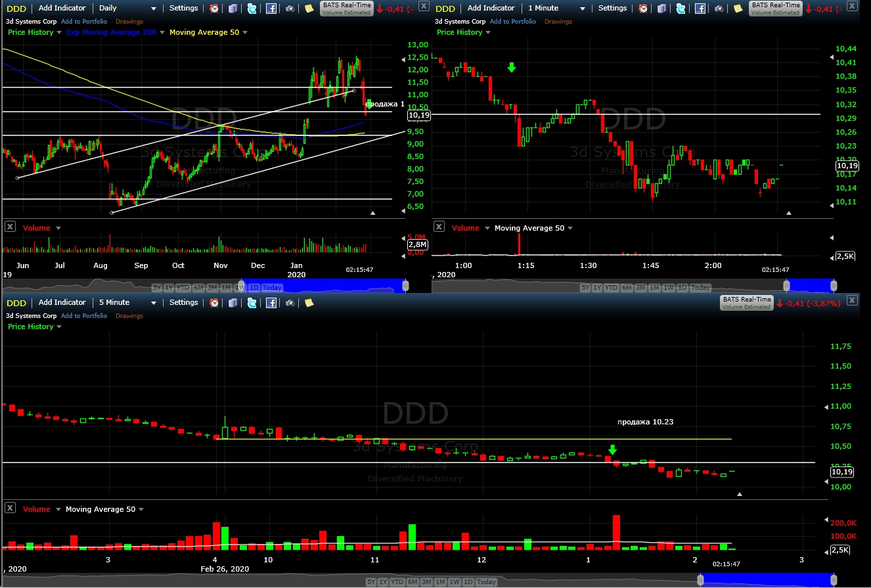Click the Moving Average 50 label in 5 Minute volume pane
Screen dimensions: 871x588
point(100,509)
